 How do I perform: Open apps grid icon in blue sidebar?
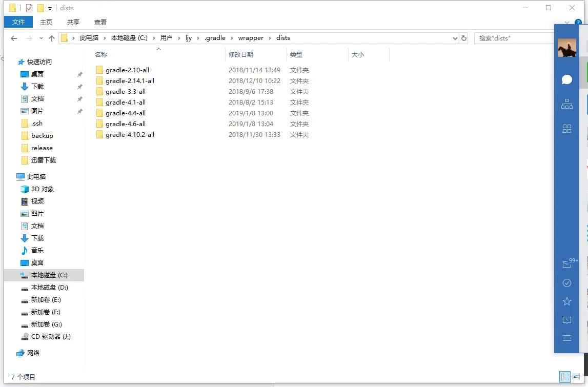tap(567, 129)
